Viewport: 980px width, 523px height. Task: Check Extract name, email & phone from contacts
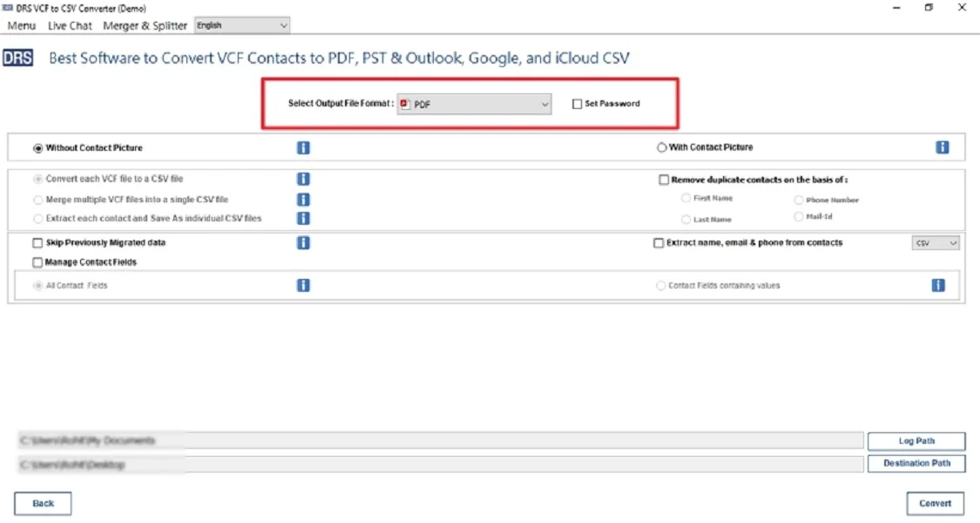coord(659,242)
